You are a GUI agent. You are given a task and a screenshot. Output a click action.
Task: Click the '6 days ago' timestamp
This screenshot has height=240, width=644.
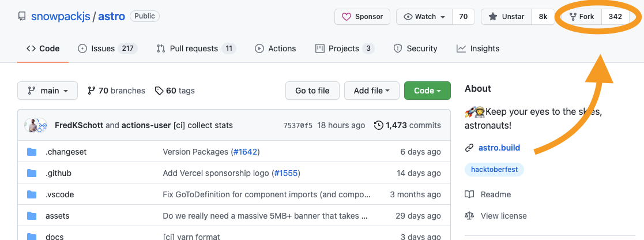coord(420,152)
